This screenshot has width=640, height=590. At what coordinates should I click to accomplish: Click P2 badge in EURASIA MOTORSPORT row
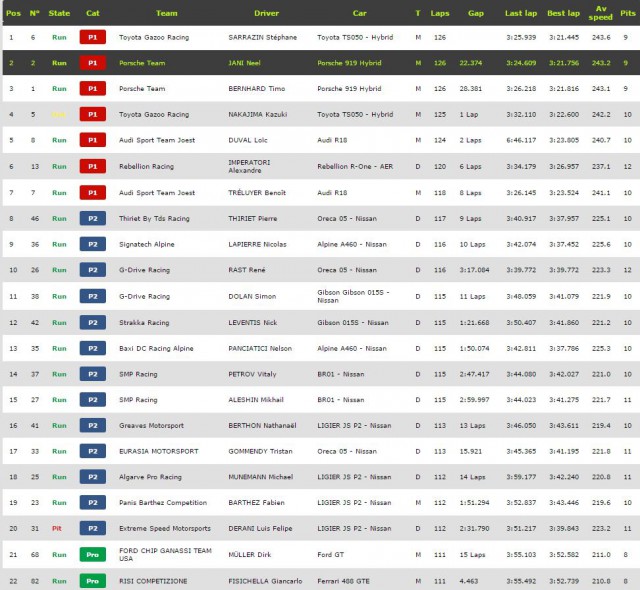[x=93, y=451]
